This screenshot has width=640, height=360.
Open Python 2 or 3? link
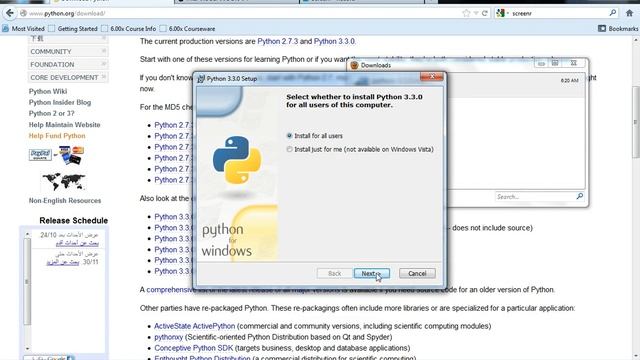pyautogui.click(x=51, y=113)
